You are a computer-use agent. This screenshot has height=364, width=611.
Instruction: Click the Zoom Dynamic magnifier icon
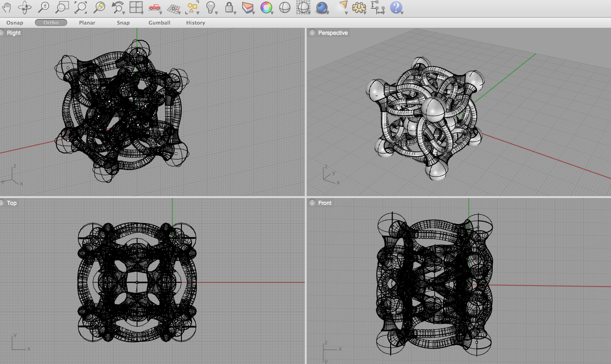pos(43,7)
